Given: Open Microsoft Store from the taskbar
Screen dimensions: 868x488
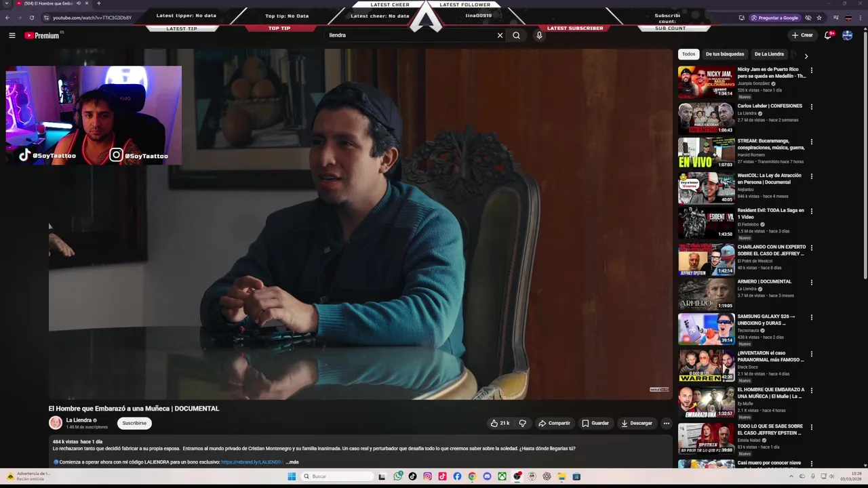Looking at the screenshot, I should pyautogui.click(x=576, y=476).
